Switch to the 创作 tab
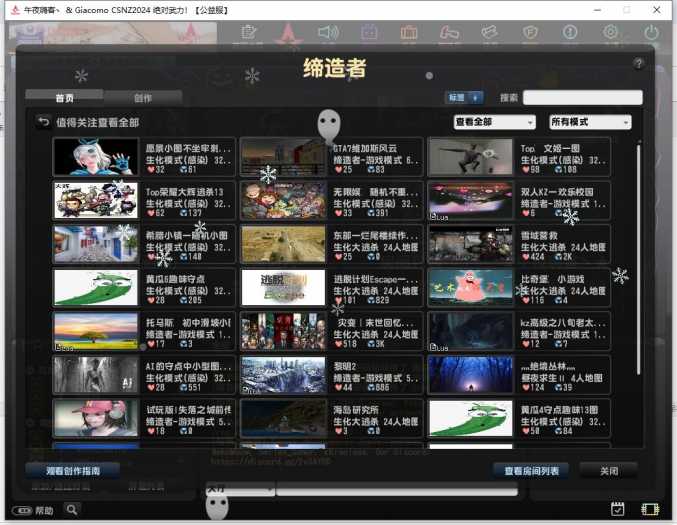 pyautogui.click(x=143, y=98)
